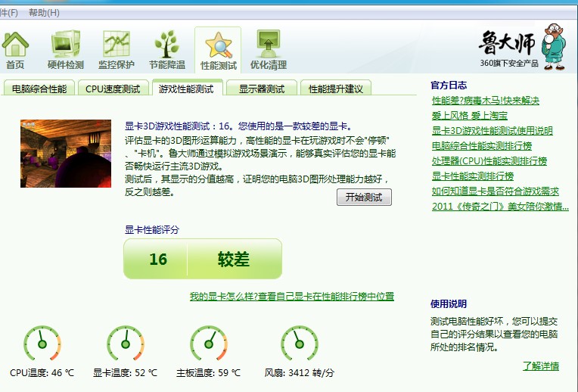Click the 3D game test preview thumbnail
This screenshot has height=392, width=578.
[x=66, y=154]
